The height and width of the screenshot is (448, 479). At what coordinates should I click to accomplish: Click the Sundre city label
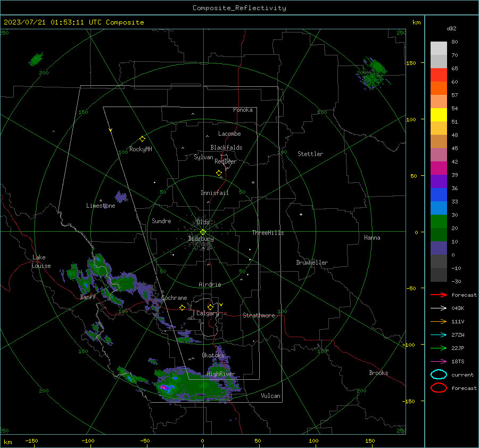161,221
